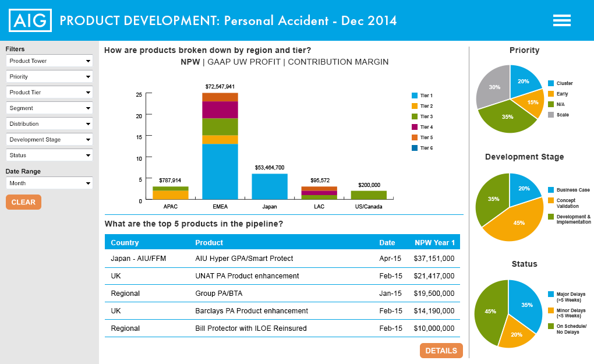Click the Japan - AIU/FFM country cell
This screenshot has height=364, width=594.
click(x=138, y=259)
